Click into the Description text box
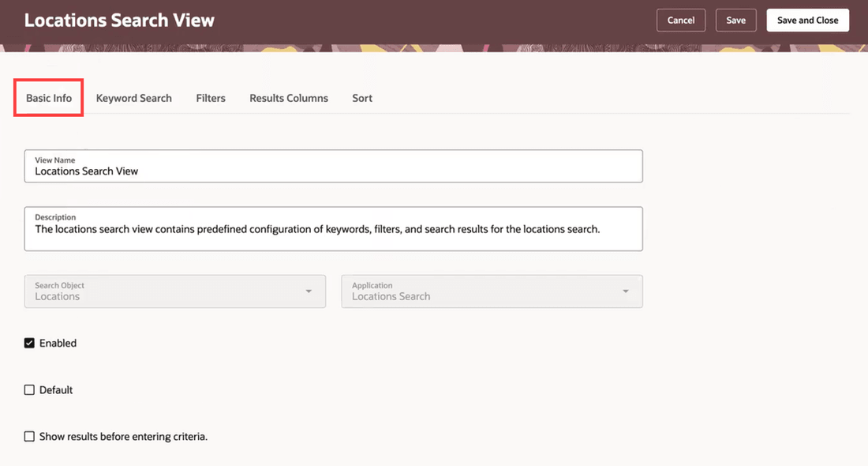Screen dimensions: 868x466 point(333,229)
